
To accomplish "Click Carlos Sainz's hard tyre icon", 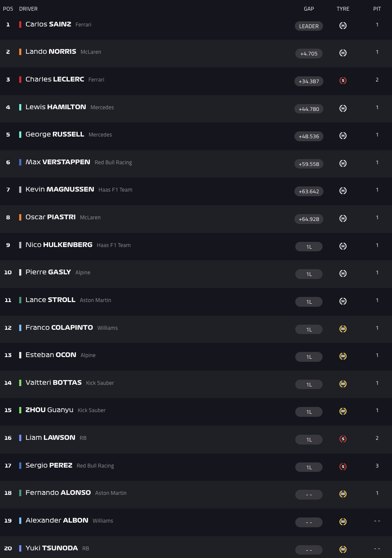I will 343,26.
